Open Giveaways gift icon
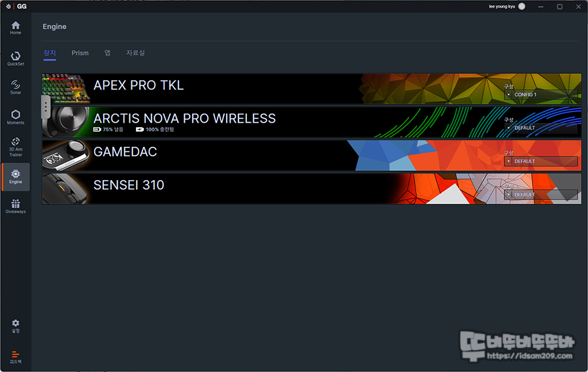Screen dimensions: 588x372 16,206
